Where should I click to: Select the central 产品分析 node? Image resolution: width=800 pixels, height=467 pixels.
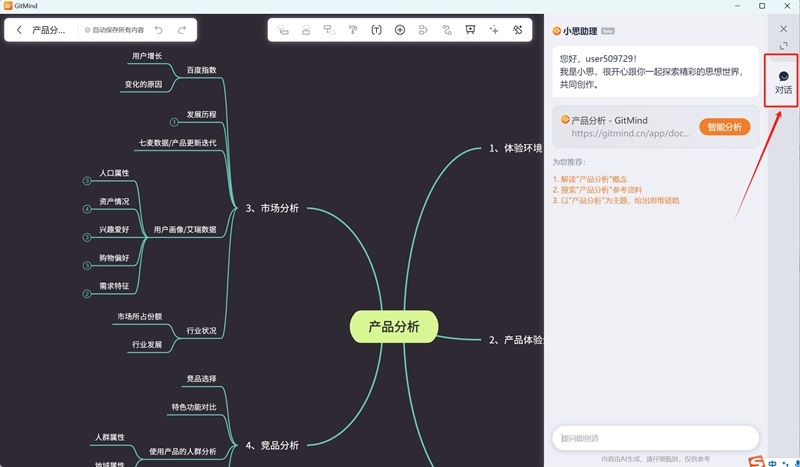[x=394, y=327]
